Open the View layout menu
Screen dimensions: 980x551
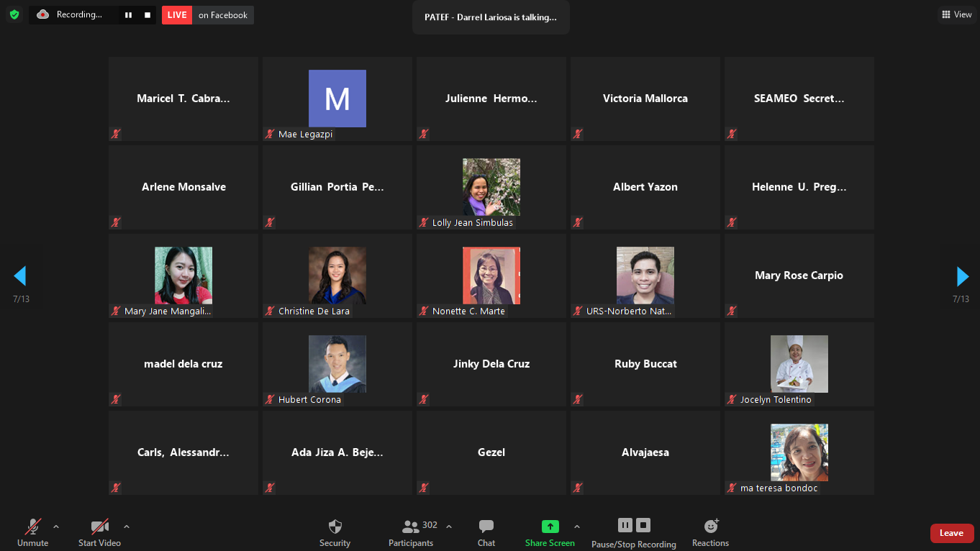956,14
